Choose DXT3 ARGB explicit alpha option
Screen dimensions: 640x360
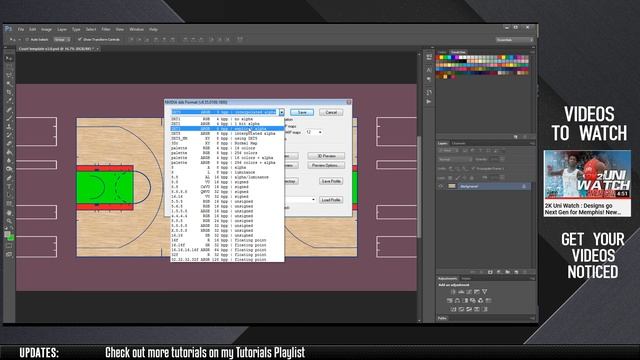click(227, 129)
